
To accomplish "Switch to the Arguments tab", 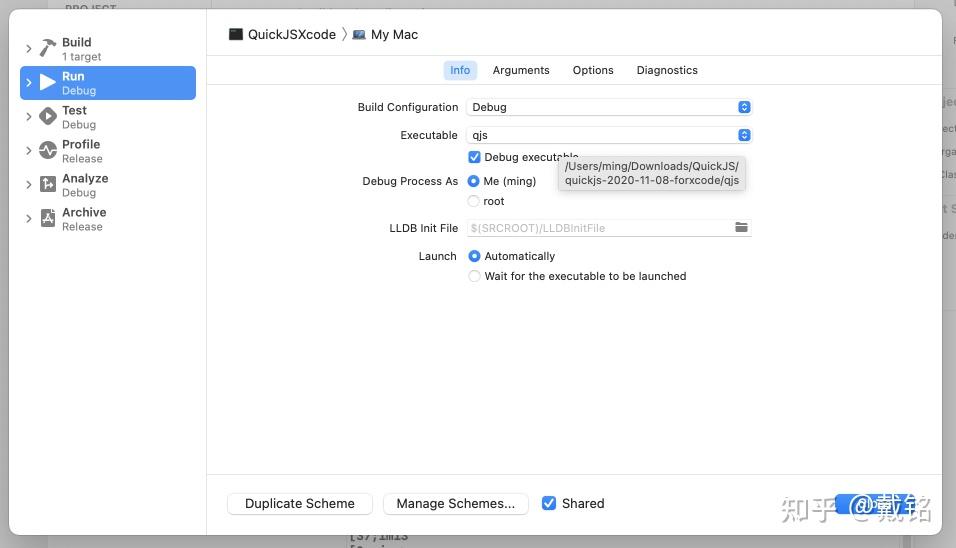I will (521, 70).
